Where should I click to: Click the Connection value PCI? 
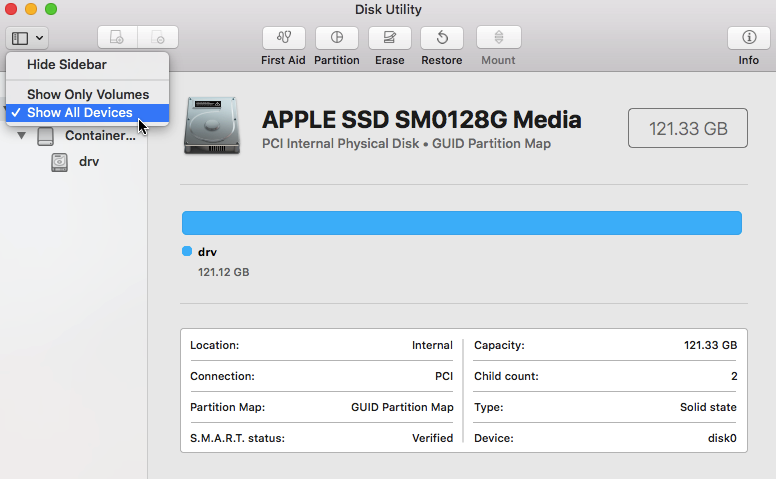tap(444, 376)
